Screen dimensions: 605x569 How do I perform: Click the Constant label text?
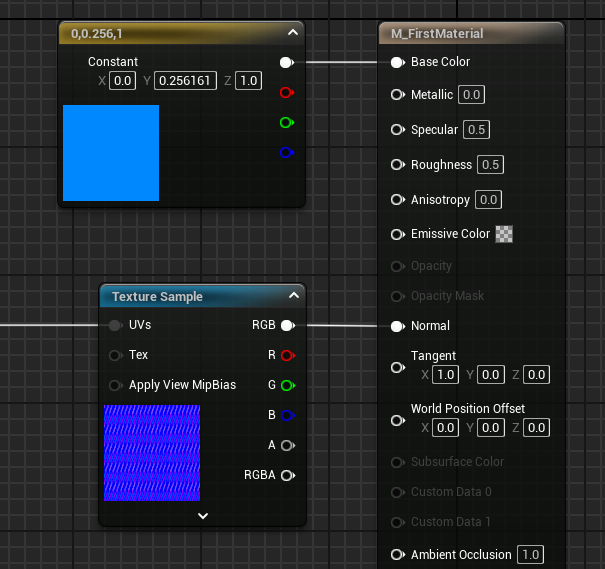point(113,62)
